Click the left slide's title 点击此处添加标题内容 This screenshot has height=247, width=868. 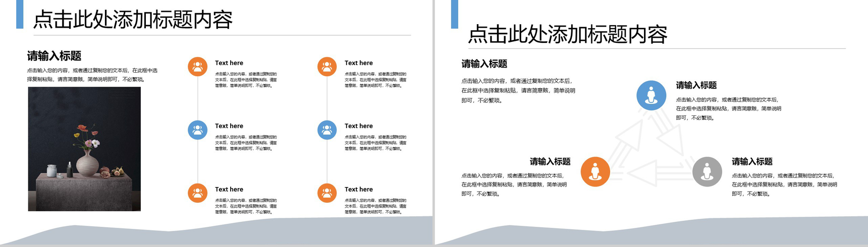pos(133,20)
